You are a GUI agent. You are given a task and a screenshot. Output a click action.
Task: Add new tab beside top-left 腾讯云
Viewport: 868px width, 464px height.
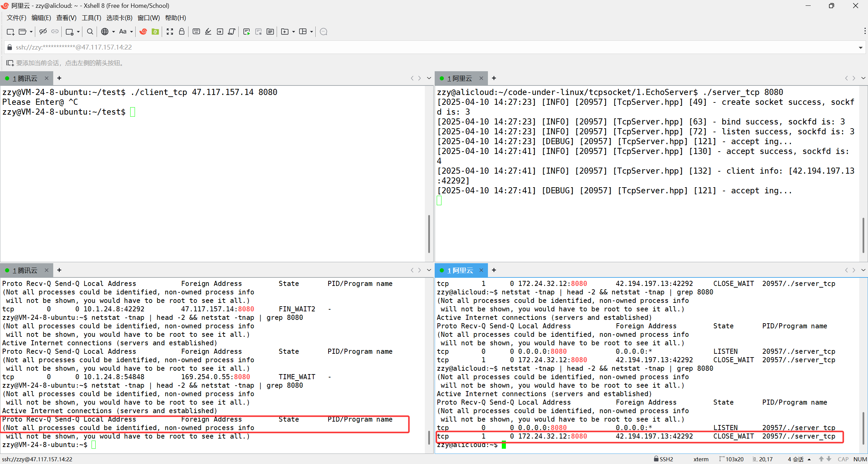click(59, 78)
